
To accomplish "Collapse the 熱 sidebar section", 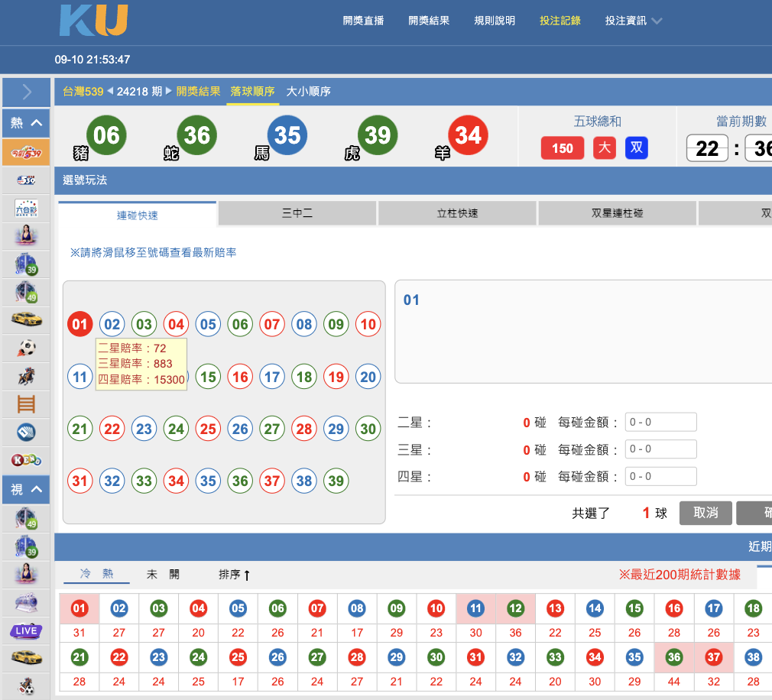I will coord(27,123).
